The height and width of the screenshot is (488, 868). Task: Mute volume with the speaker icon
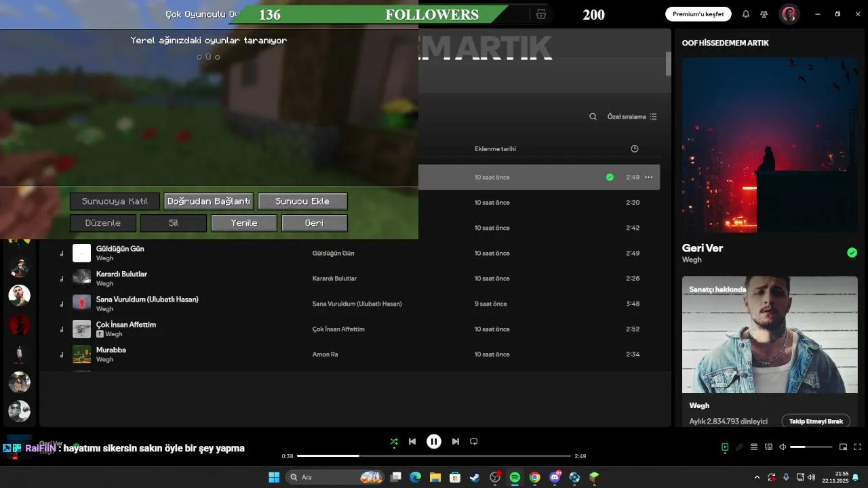tap(783, 447)
